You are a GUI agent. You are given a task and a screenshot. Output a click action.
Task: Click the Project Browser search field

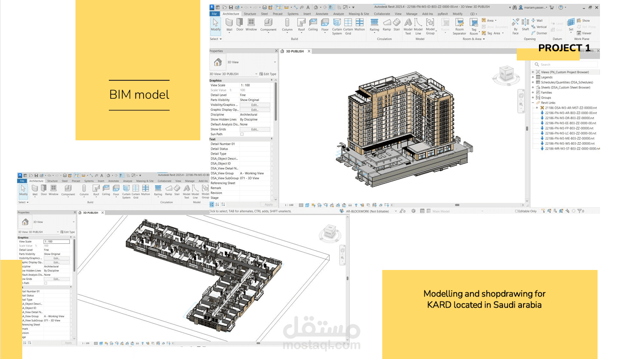click(x=566, y=64)
